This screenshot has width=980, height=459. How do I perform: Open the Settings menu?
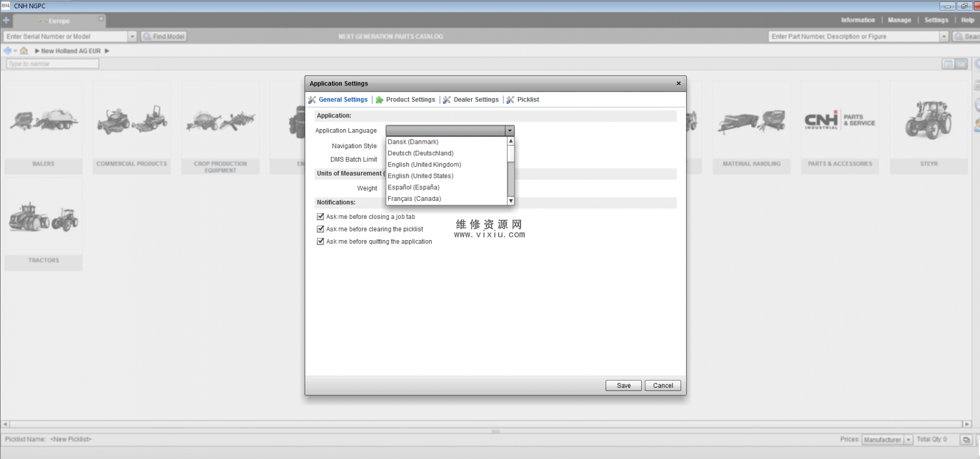pos(936,20)
